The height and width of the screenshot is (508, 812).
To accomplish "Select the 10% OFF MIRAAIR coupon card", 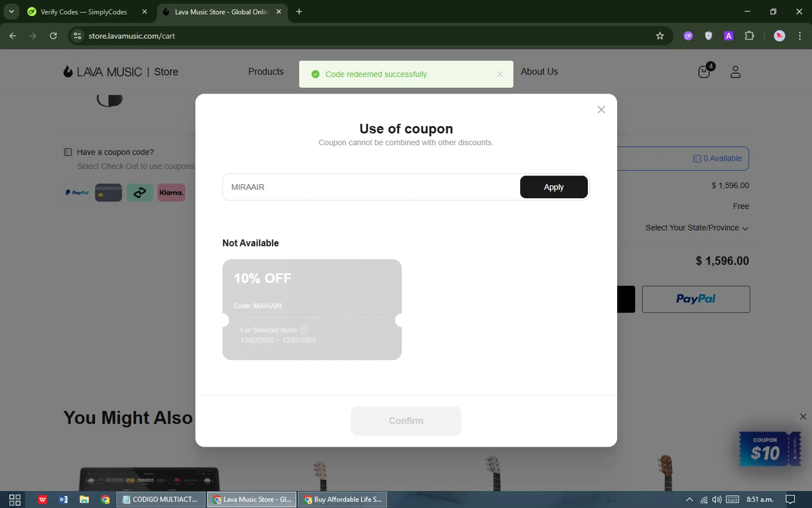I will click(x=312, y=309).
